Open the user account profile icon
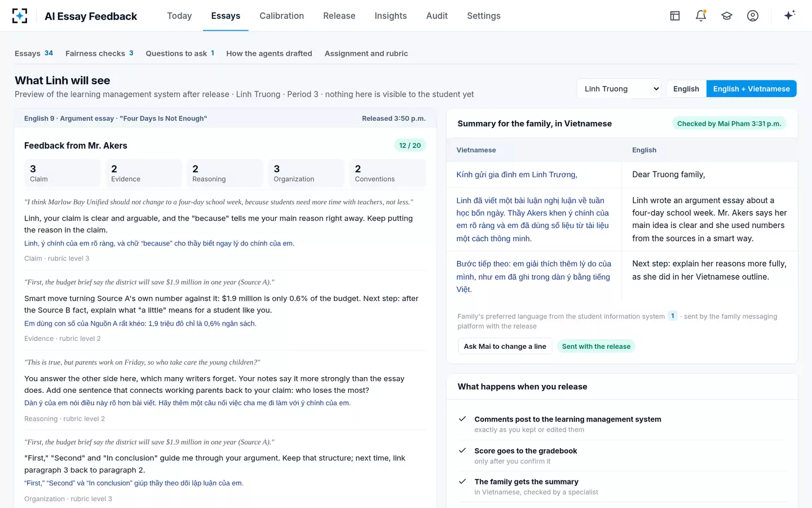 [753, 16]
